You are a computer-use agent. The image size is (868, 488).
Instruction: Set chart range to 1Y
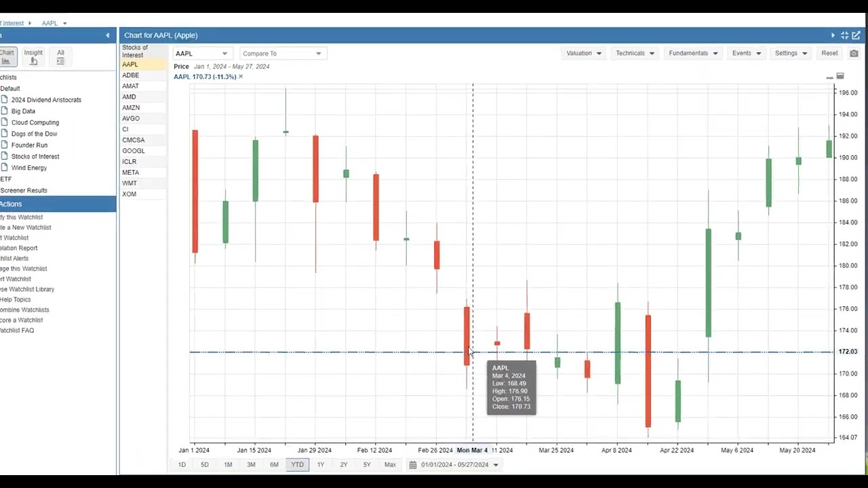tap(321, 465)
